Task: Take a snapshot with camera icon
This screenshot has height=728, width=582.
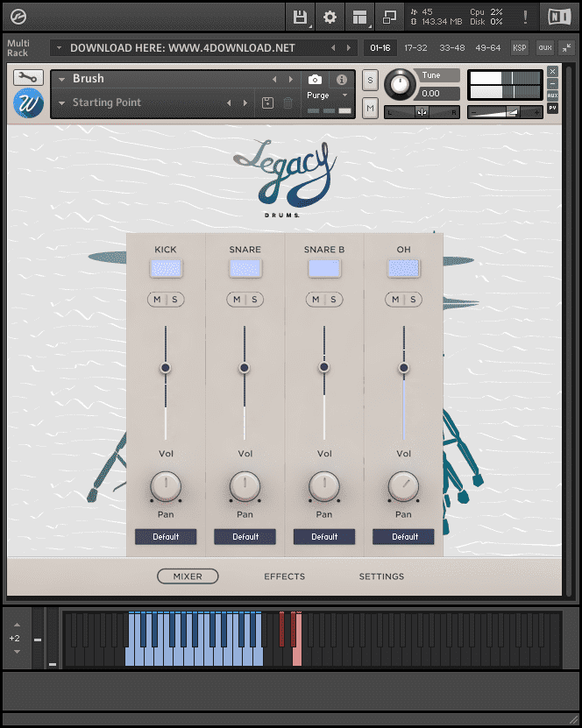Action: 315,80
